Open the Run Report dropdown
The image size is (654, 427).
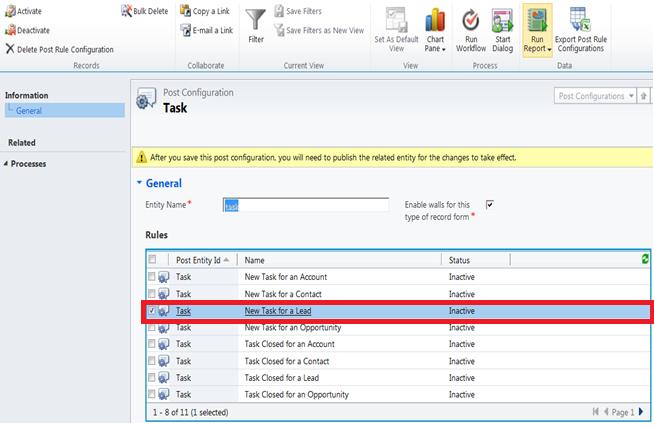(x=537, y=28)
